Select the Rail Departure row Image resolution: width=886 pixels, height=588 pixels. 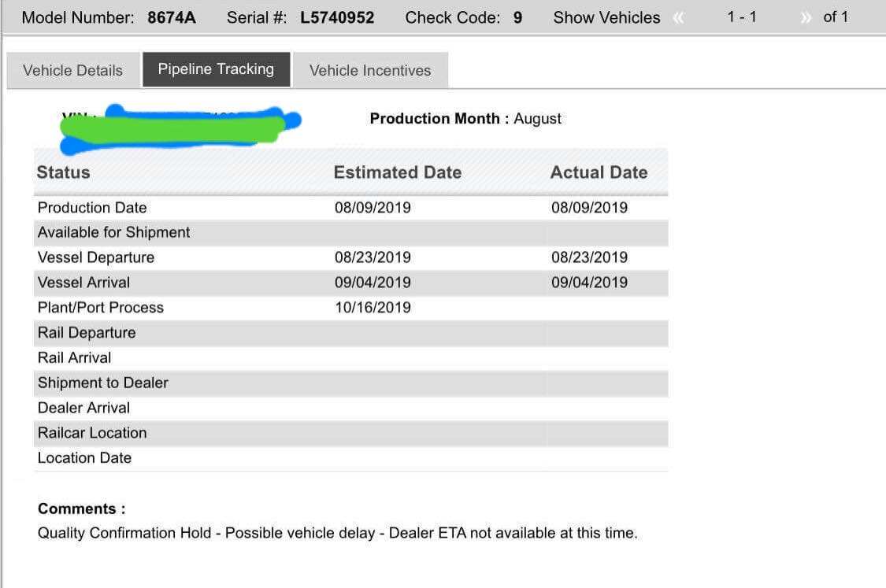click(351, 333)
